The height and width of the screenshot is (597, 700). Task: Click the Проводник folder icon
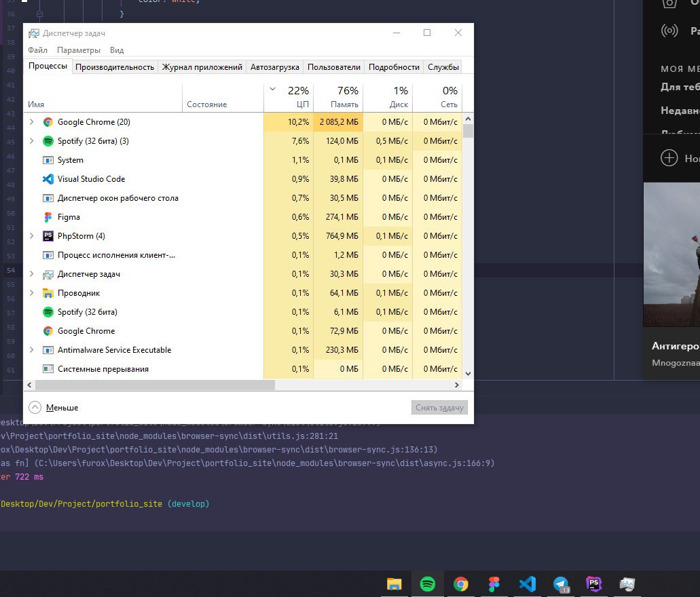(x=48, y=293)
